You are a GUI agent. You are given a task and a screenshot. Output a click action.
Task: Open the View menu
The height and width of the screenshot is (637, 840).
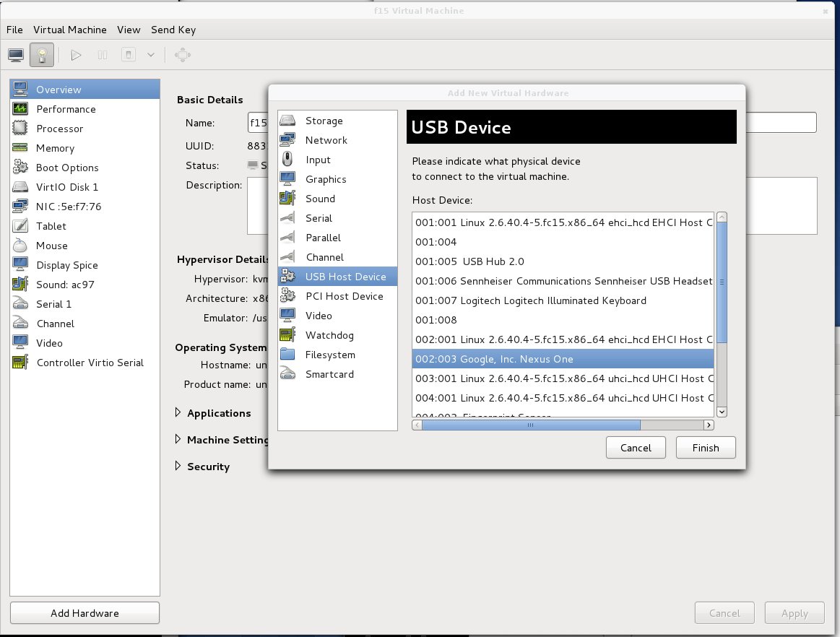pos(129,30)
